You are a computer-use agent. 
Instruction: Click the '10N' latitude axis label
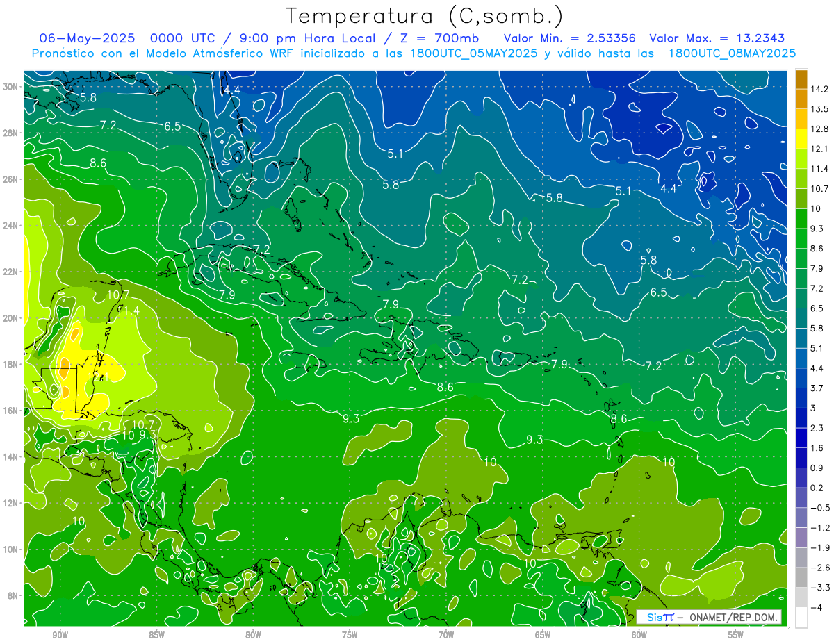12,550
